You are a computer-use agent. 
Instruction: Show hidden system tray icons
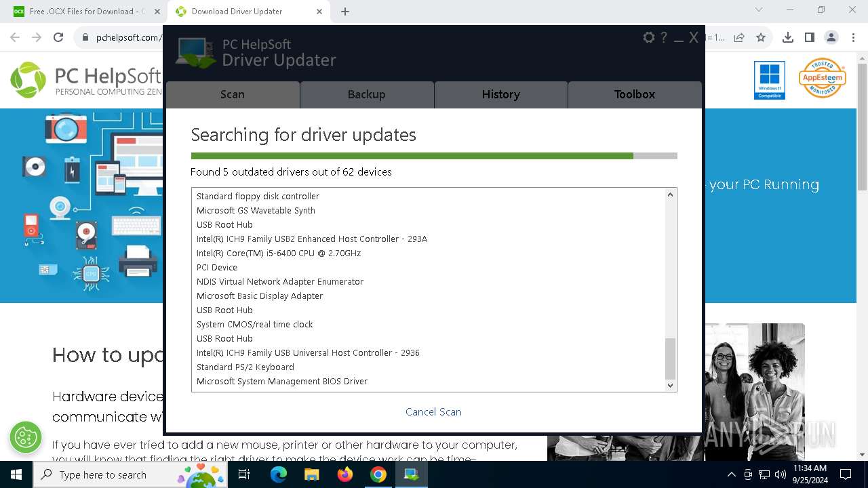pyautogui.click(x=731, y=474)
